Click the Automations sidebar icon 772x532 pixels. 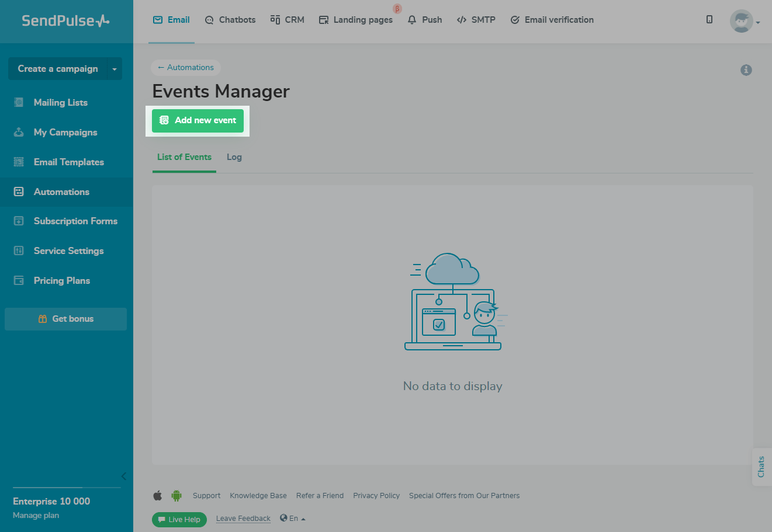point(19,192)
